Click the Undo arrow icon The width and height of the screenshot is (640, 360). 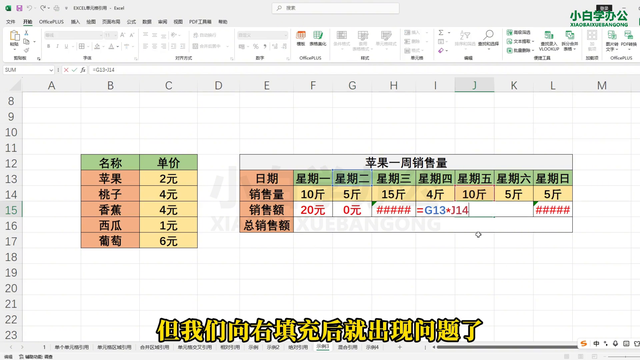29,8
